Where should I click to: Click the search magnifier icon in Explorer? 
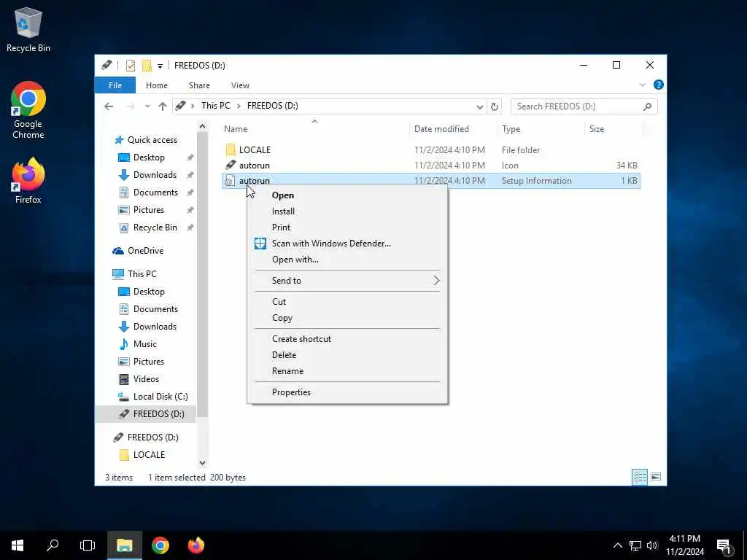tap(647, 106)
